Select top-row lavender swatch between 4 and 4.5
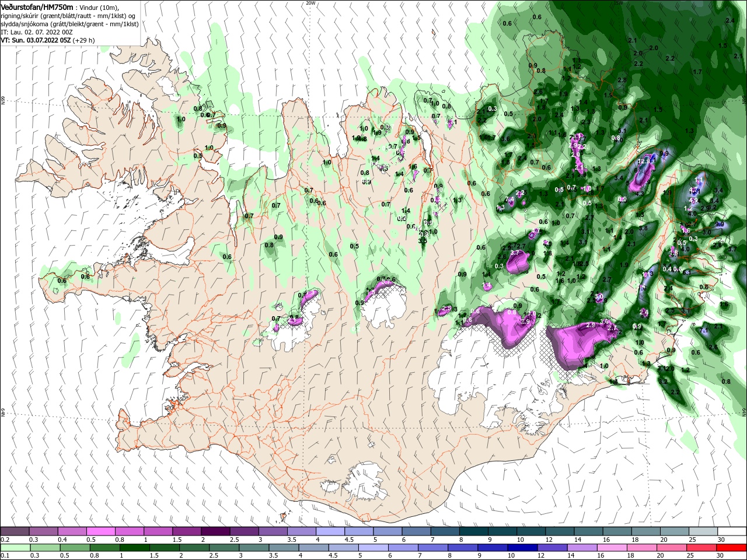The height and width of the screenshot is (560, 747). [x=330, y=531]
